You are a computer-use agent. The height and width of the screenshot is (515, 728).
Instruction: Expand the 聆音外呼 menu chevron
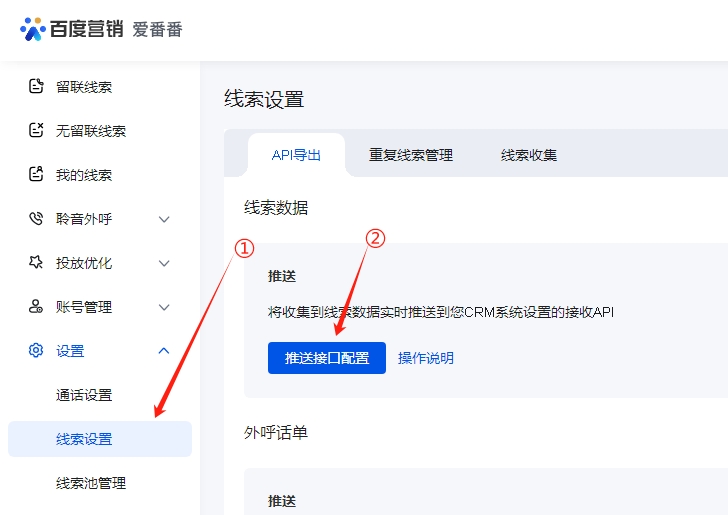pos(164,219)
